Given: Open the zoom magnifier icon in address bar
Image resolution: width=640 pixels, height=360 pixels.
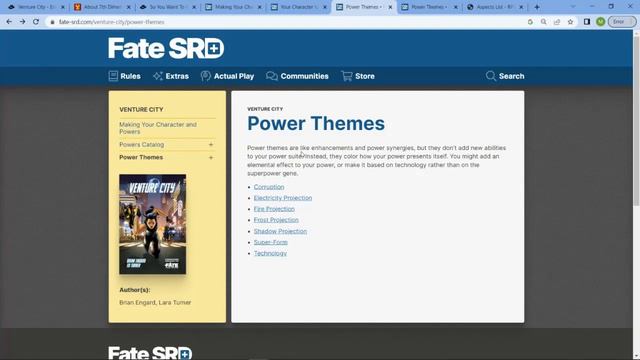Looking at the screenshot, I should 544,22.
